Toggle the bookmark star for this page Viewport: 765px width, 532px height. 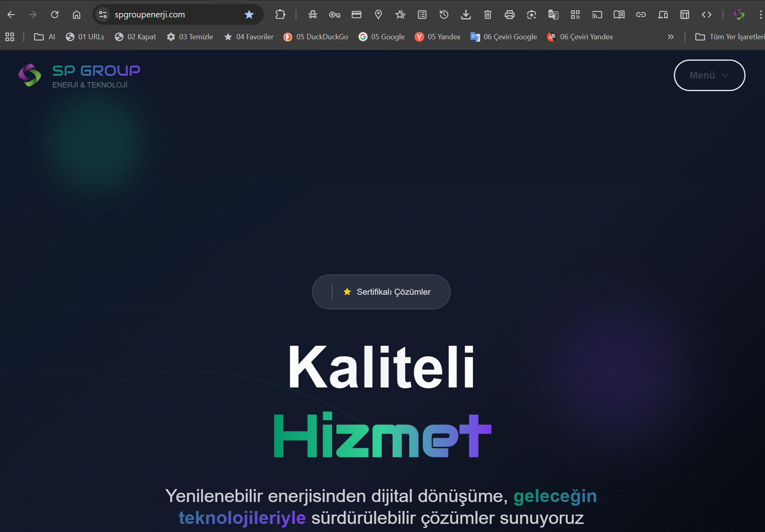(x=250, y=14)
